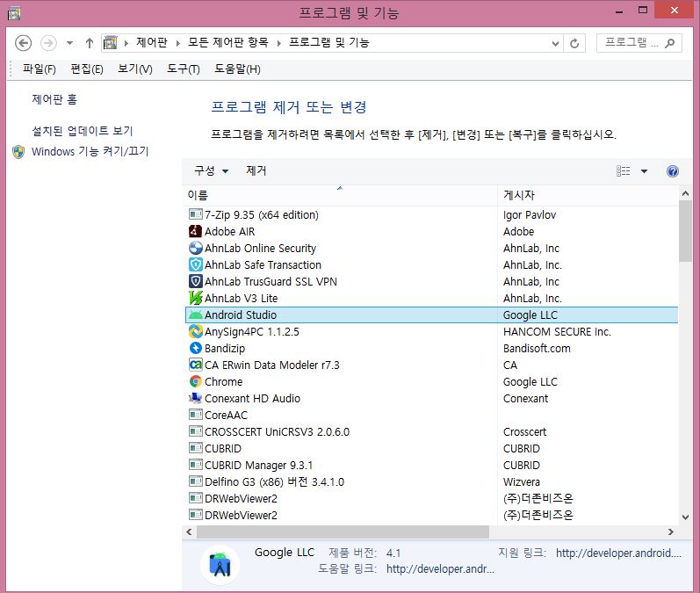Click the horizontal scrollbar right arrow

(x=670, y=532)
